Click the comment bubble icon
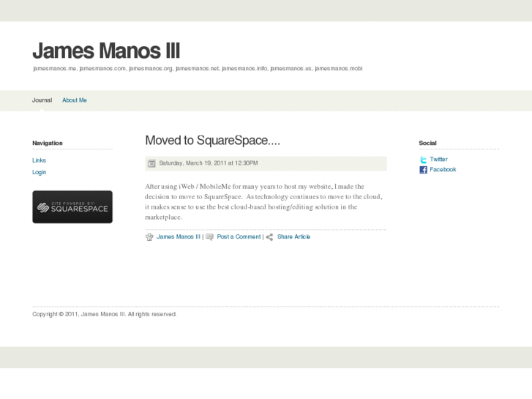Viewport: 532px width, 399px height. [210, 237]
